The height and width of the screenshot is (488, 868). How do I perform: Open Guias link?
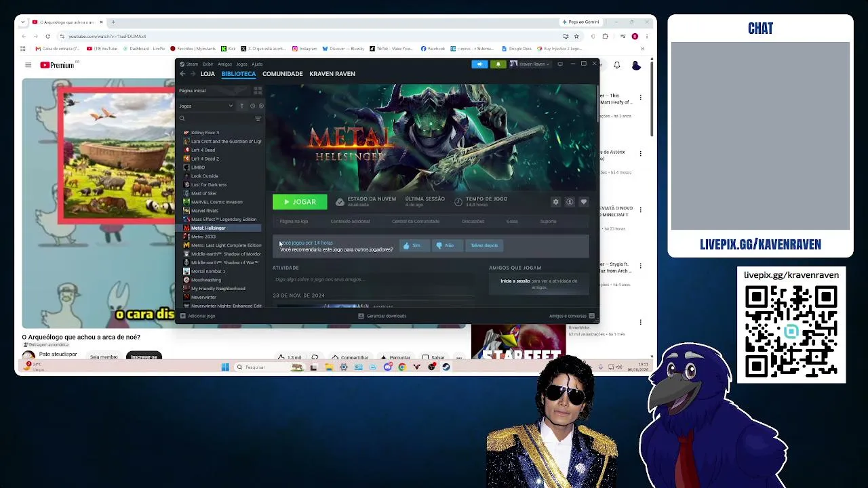(x=512, y=222)
